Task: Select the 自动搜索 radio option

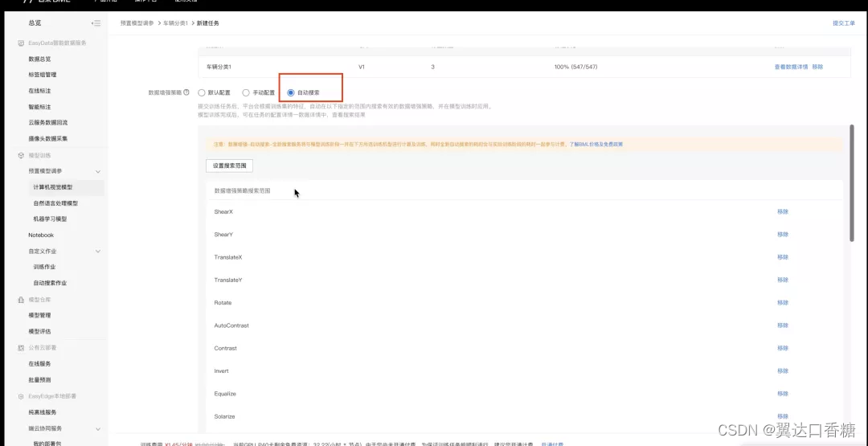Action: (x=291, y=92)
